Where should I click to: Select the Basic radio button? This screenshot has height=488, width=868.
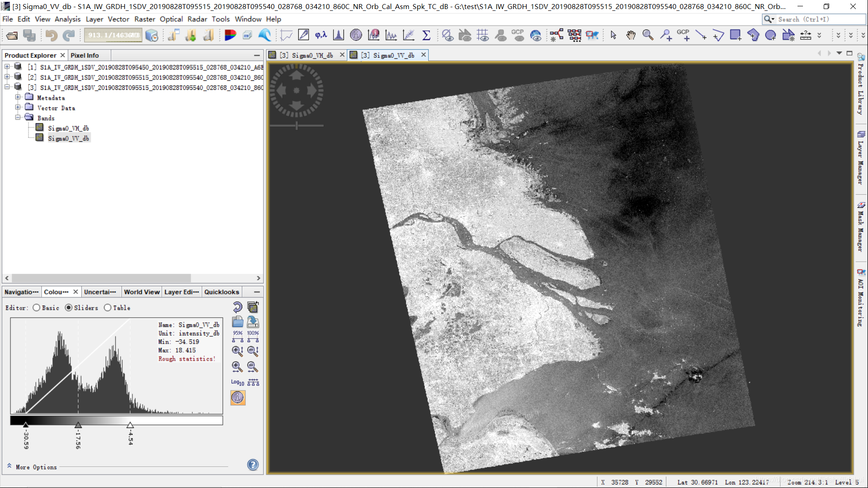[38, 307]
